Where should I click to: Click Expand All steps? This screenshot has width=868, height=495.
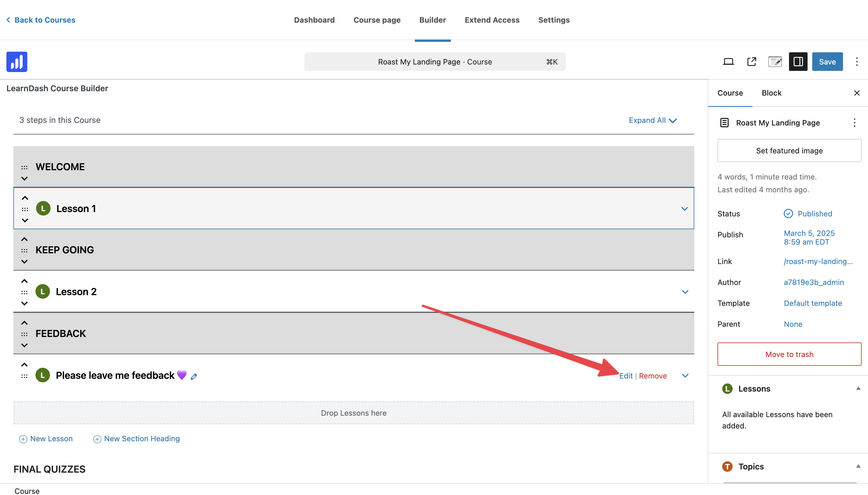(652, 120)
